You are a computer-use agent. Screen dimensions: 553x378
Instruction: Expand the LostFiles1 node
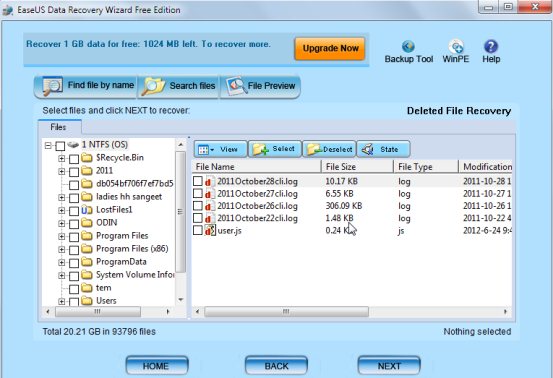click(62, 211)
